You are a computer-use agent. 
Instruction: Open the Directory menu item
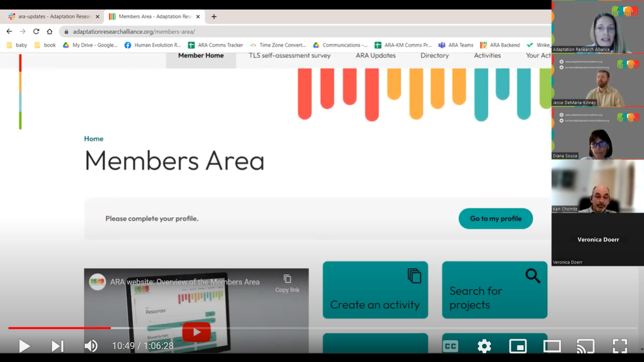pyautogui.click(x=434, y=55)
